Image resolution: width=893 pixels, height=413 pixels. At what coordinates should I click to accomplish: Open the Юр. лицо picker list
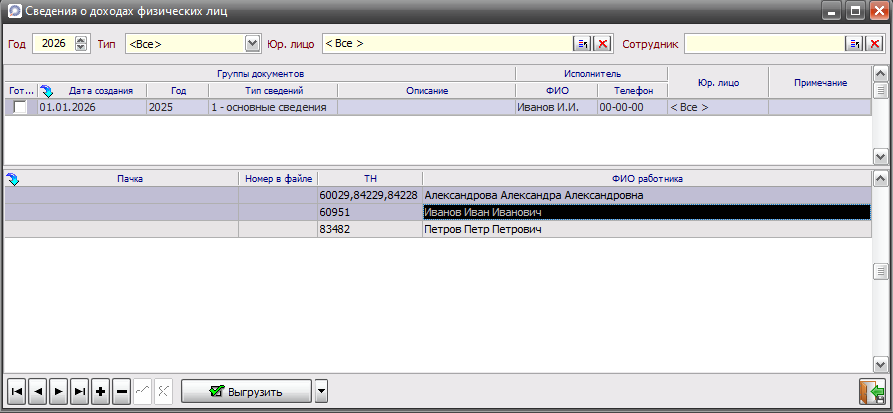pyautogui.click(x=582, y=44)
